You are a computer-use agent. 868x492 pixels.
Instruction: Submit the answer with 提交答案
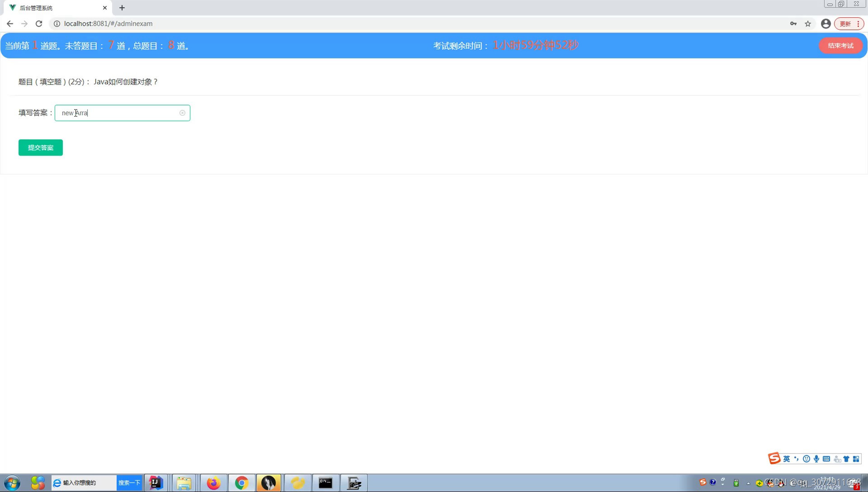click(x=41, y=147)
